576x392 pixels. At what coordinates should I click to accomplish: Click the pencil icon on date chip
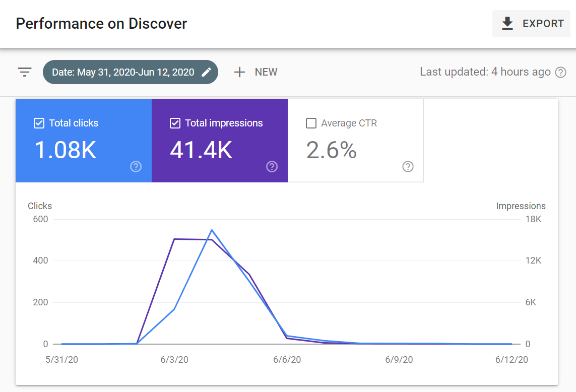click(x=207, y=72)
